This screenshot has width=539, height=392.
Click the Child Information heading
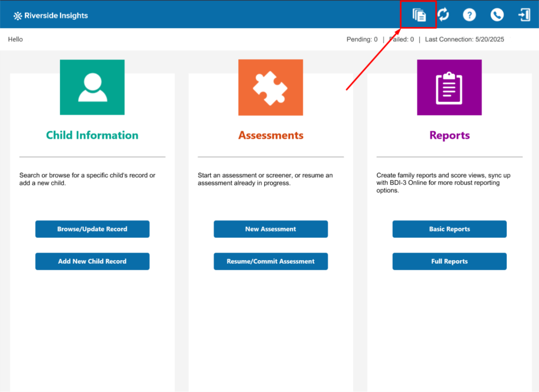point(92,135)
